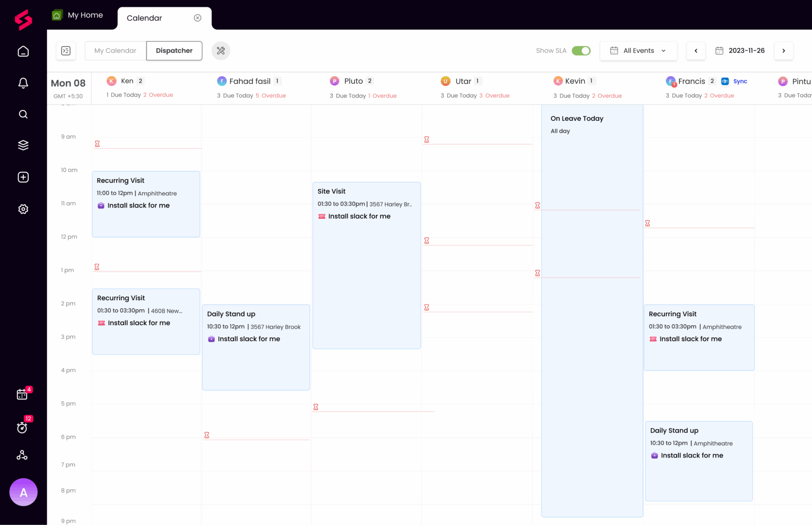Click the search icon in sidebar

point(23,114)
